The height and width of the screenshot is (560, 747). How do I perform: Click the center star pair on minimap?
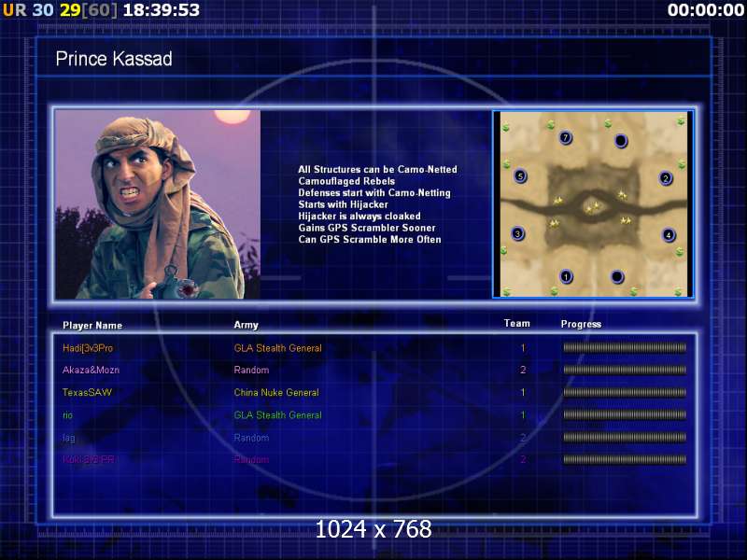click(x=592, y=207)
